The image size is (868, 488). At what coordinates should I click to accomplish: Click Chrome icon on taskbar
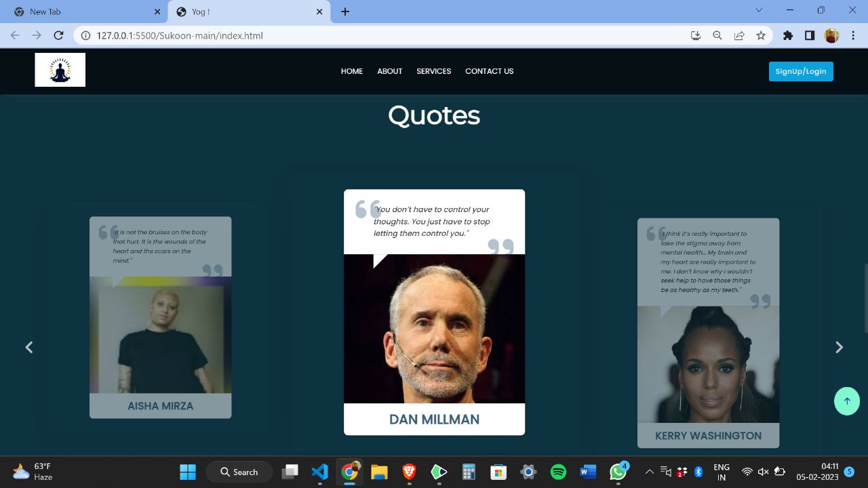(x=350, y=472)
